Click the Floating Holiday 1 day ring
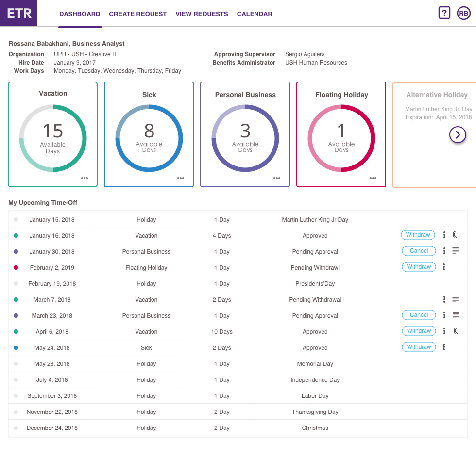The image size is (476, 461). [x=341, y=138]
